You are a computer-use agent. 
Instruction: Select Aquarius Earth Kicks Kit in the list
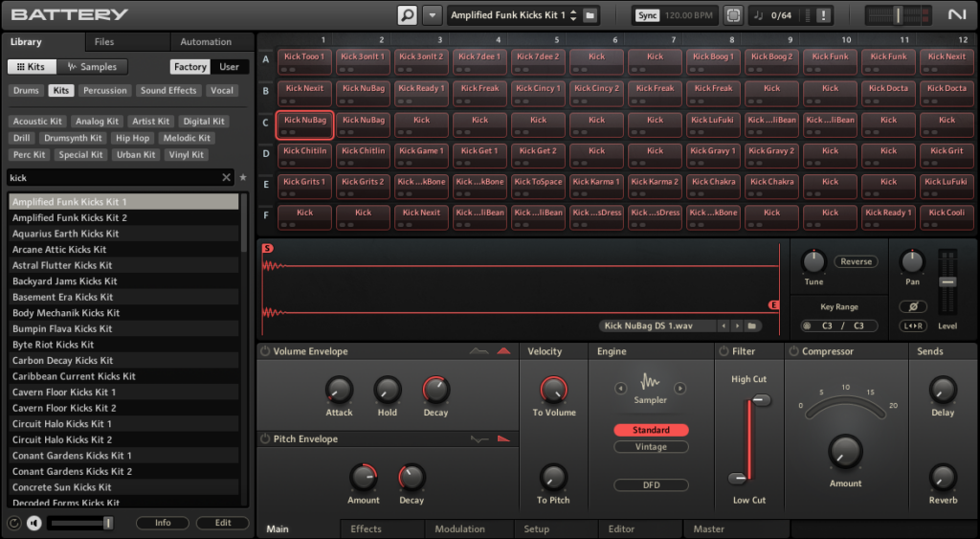click(66, 234)
